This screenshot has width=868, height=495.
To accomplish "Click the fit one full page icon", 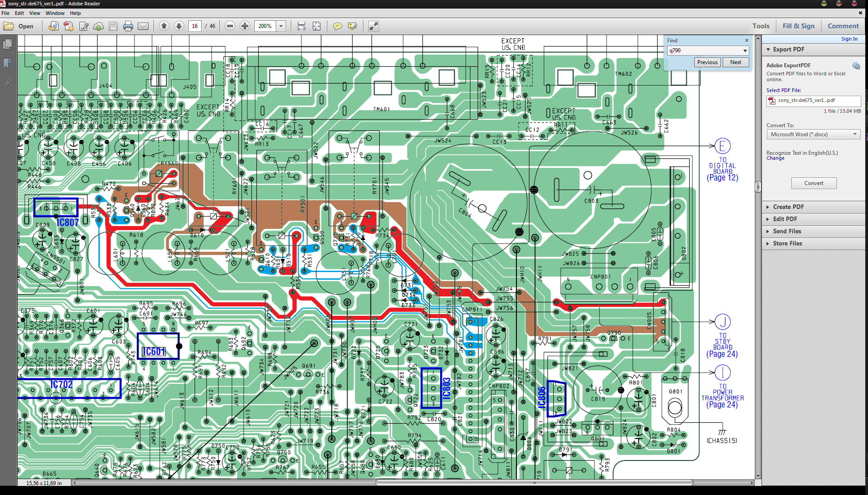I will (x=317, y=26).
